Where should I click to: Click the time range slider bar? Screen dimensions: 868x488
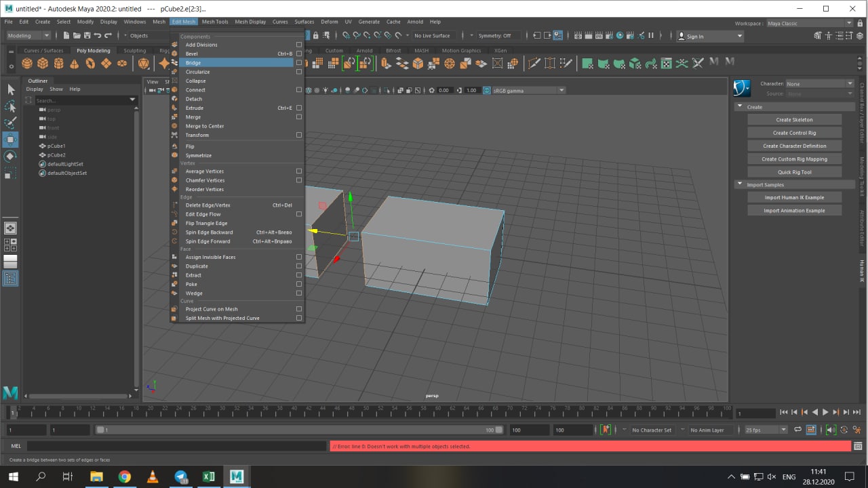299,430
